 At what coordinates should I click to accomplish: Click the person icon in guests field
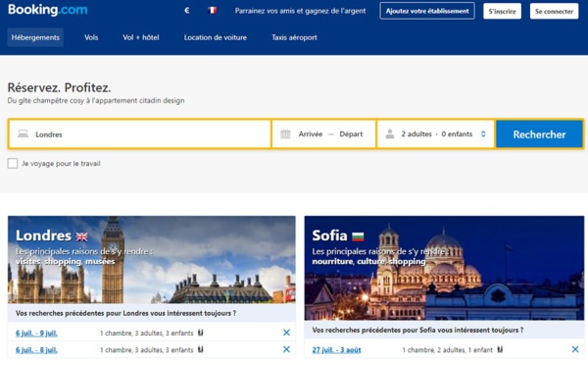(390, 134)
